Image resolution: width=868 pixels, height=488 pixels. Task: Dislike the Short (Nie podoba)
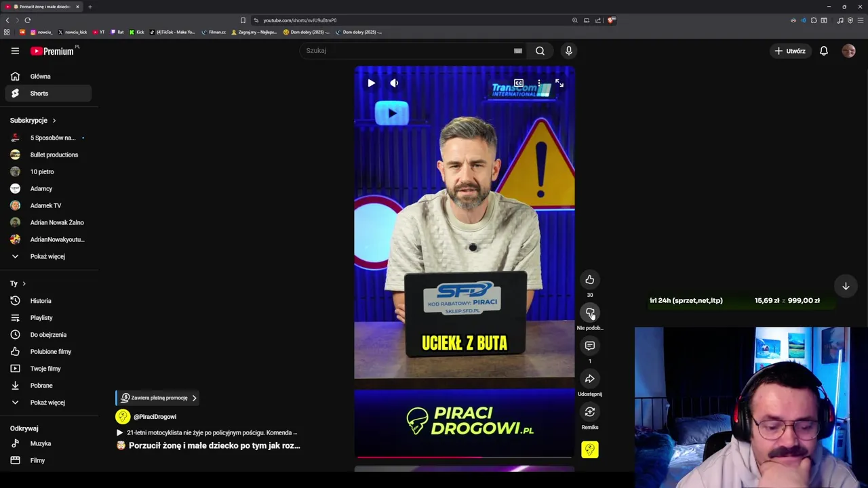click(x=590, y=312)
